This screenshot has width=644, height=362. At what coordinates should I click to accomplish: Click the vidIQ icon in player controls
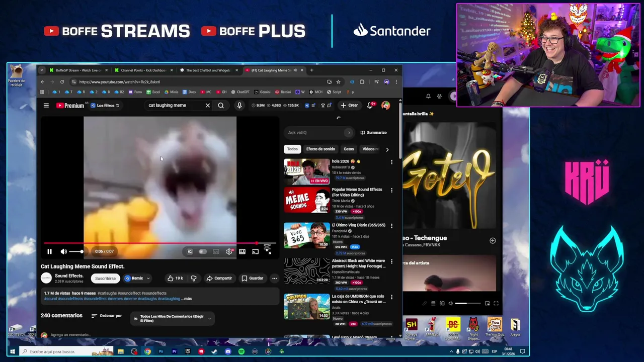click(190, 252)
